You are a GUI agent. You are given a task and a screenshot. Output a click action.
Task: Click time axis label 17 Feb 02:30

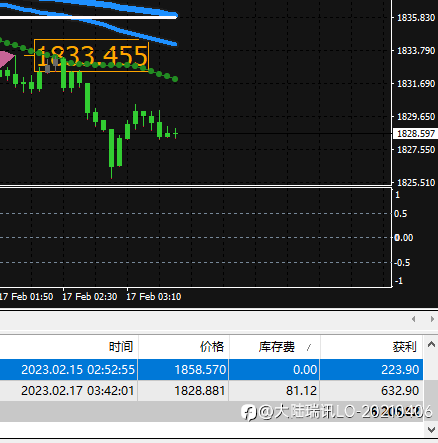click(90, 296)
